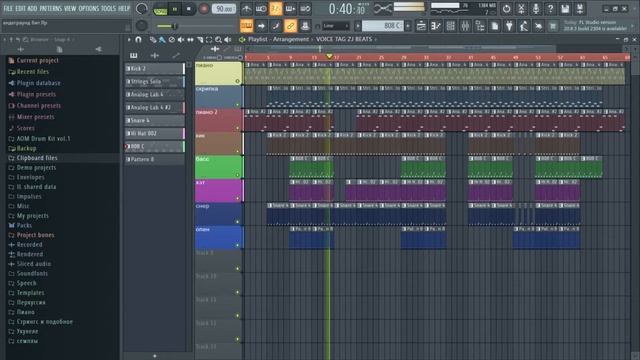Image resolution: width=640 pixels, height=360 pixels.
Task: Toggle the metronome icon
Action: click(247, 9)
